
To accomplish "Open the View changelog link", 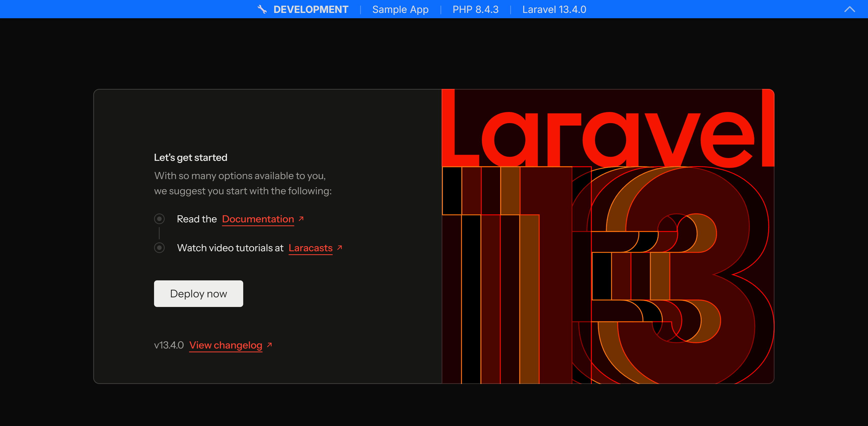I will pyautogui.click(x=226, y=345).
